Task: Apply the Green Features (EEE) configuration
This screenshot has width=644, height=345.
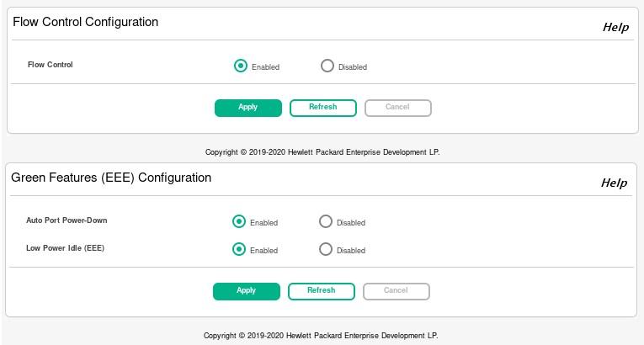Action: (247, 291)
